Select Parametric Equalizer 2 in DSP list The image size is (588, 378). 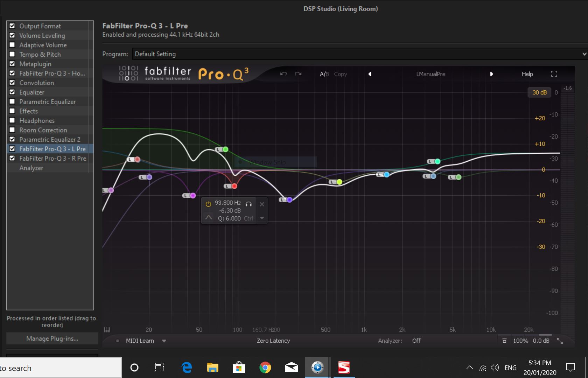pyautogui.click(x=50, y=139)
